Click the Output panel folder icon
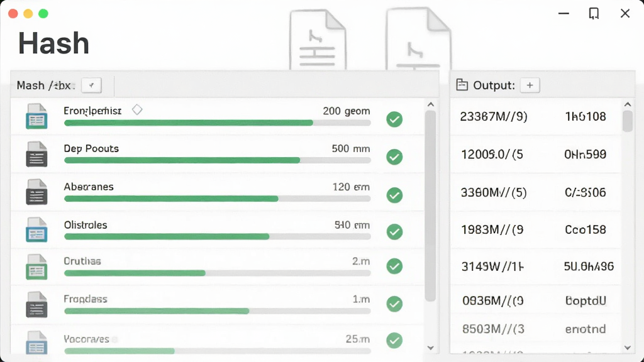 [x=462, y=85]
